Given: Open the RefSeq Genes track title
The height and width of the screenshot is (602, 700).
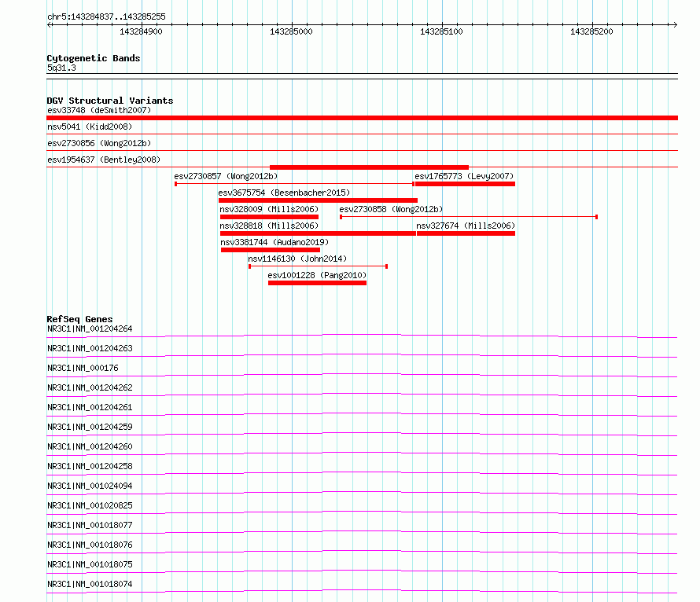Looking at the screenshot, I should pos(80,319).
